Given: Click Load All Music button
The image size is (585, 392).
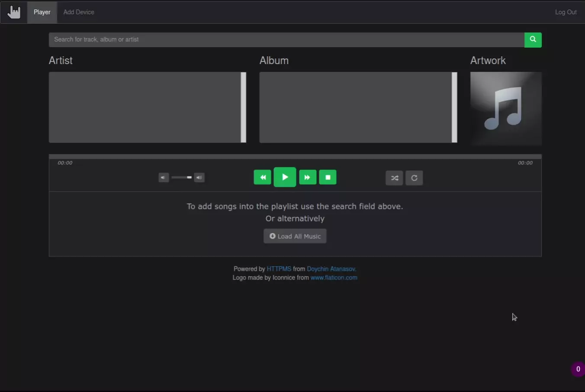Looking at the screenshot, I should point(295,236).
